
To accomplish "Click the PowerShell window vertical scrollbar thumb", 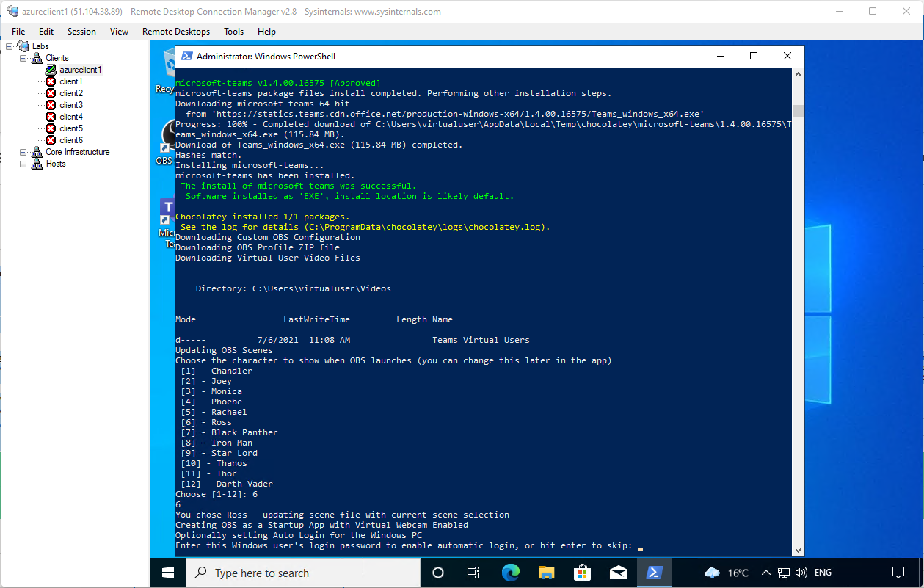I will [x=798, y=112].
